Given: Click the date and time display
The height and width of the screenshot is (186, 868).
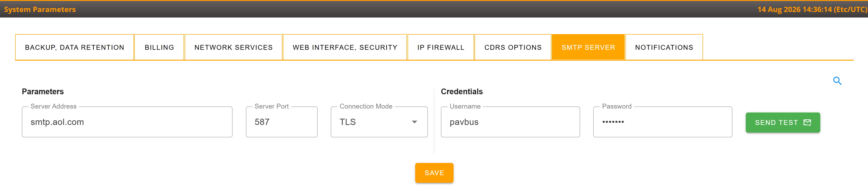Looking at the screenshot, I should [812, 9].
